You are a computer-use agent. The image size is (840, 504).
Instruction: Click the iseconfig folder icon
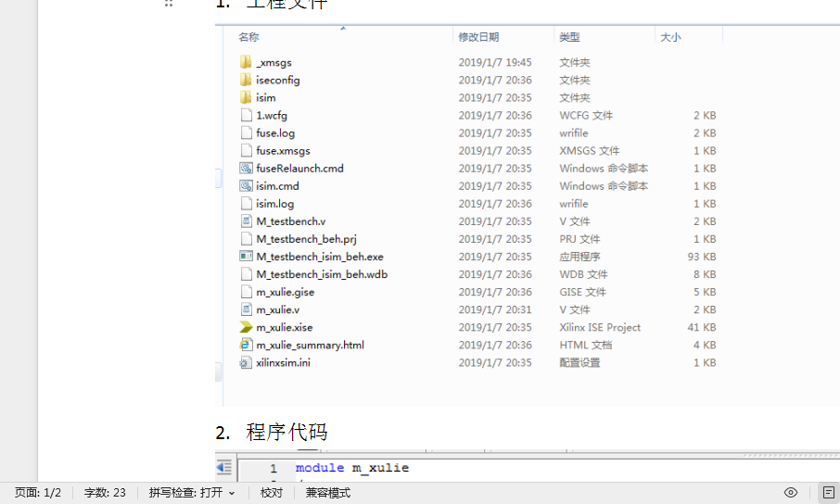[x=246, y=80]
